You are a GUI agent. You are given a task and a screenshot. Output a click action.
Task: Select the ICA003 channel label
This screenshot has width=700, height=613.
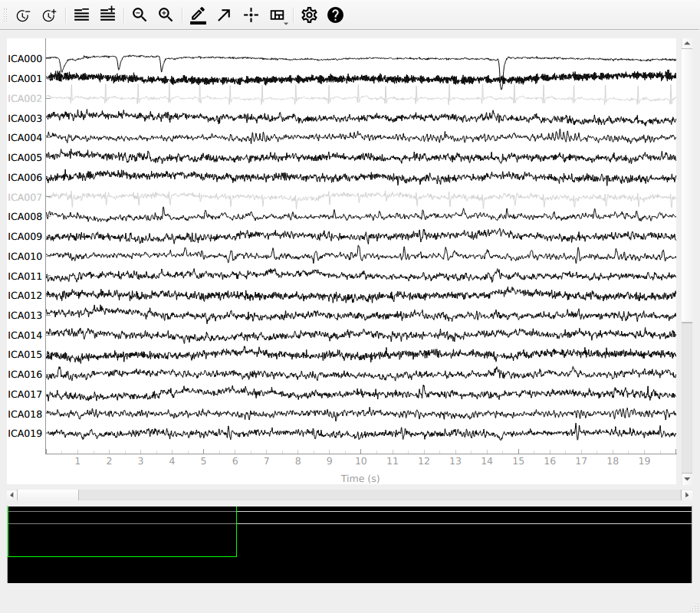tap(25, 118)
